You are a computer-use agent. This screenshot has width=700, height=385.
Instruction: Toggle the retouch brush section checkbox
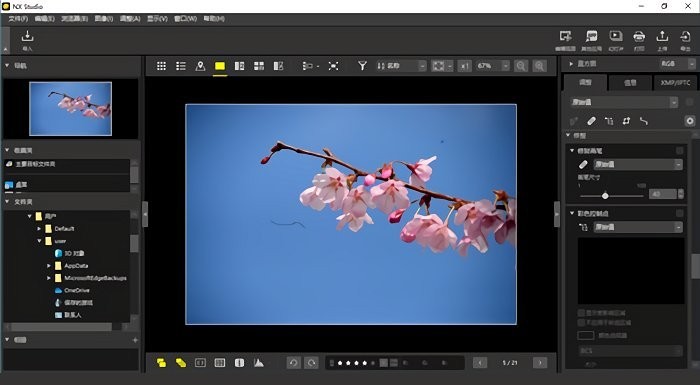[679, 151]
